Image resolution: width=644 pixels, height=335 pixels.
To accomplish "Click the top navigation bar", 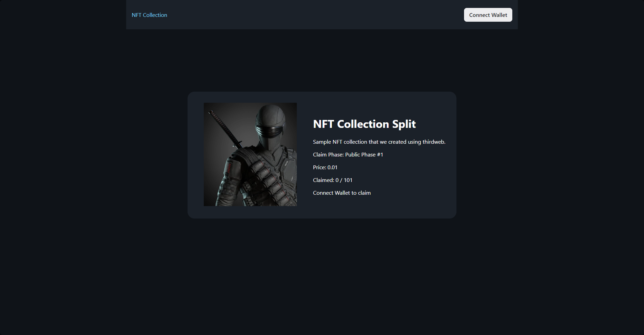I will (x=322, y=15).
